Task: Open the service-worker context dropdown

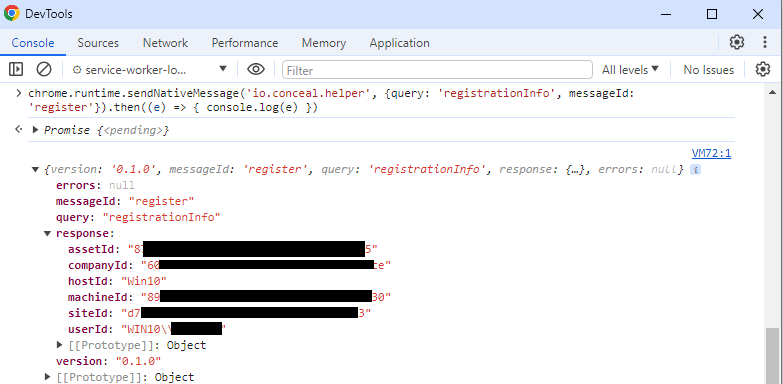Action: pyautogui.click(x=149, y=69)
